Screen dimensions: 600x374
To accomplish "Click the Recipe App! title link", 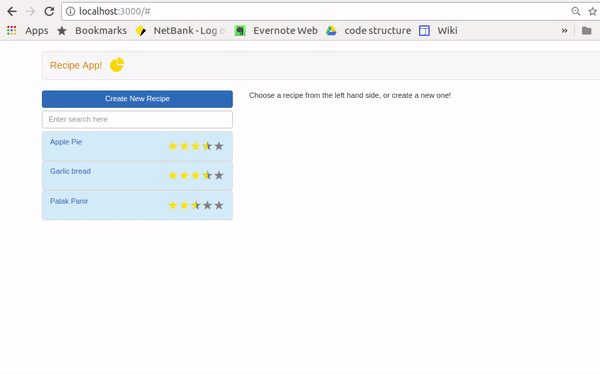I will pos(76,65).
